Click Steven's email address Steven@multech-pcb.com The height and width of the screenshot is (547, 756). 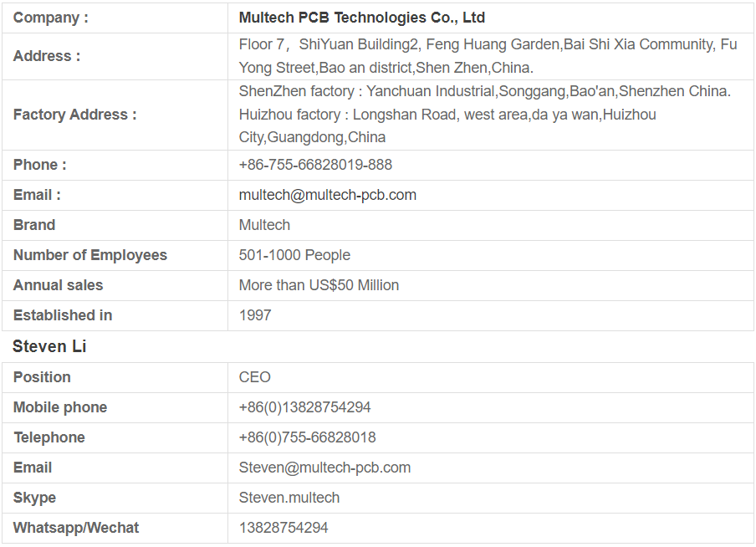point(324,468)
